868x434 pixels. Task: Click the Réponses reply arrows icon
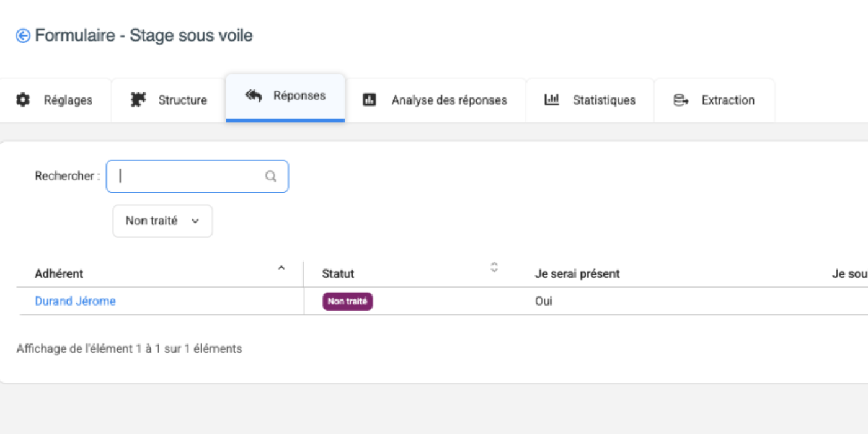253,96
